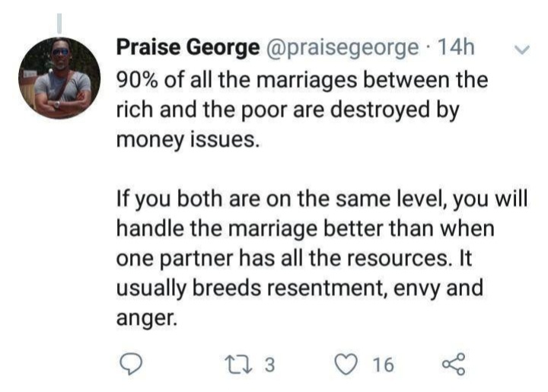Click the like count of 16
Screen dimensions: 548x392
click(383, 365)
